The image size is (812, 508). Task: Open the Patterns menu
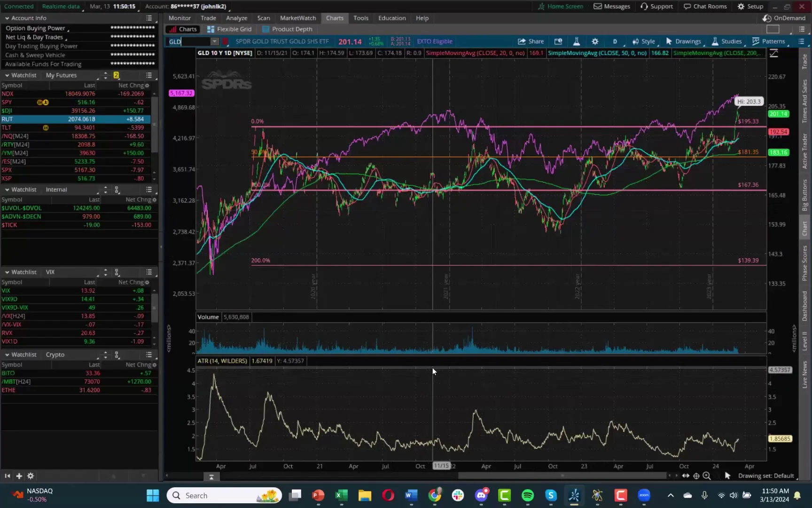point(768,41)
